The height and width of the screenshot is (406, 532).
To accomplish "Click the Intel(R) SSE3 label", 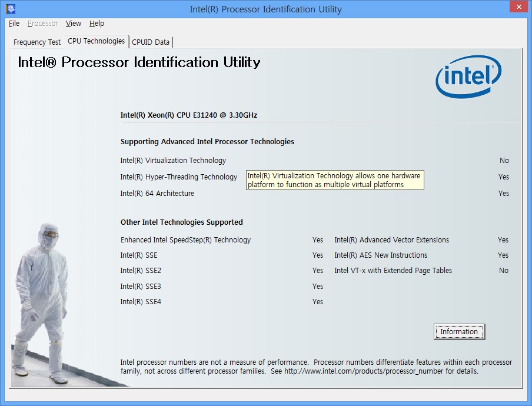I will (141, 287).
